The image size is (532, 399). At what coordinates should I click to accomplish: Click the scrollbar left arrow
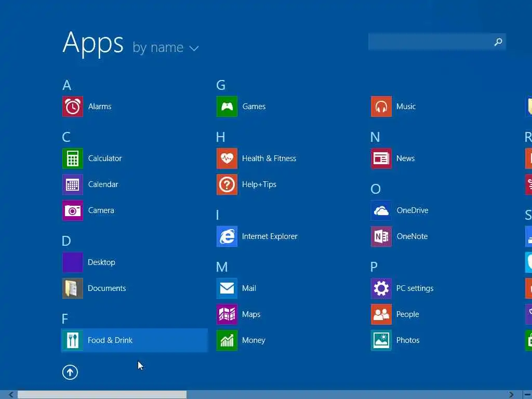[x=11, y=395]
